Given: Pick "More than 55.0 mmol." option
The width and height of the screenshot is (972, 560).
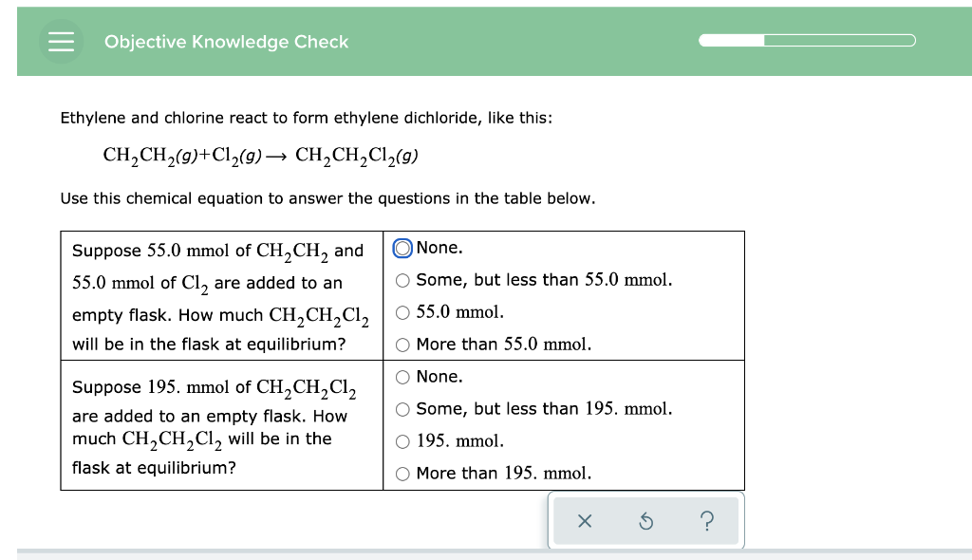Looking at the screenshot, I should point(402,344).
